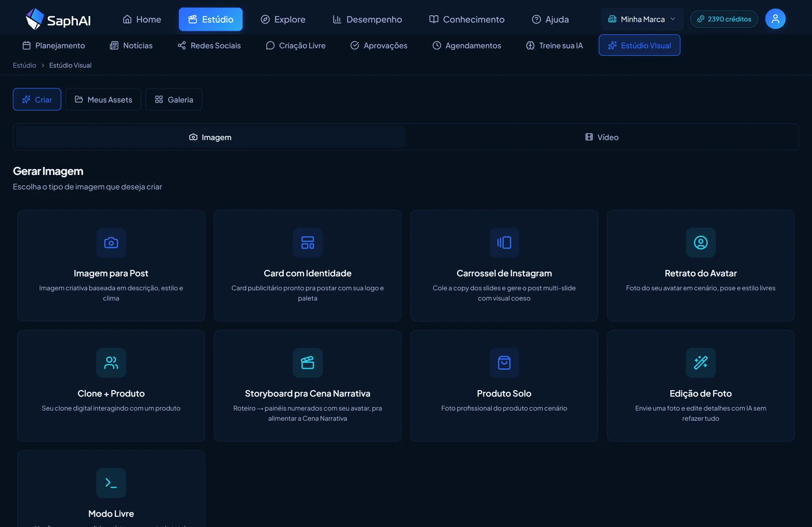Open the Planejamento sub-menu item
The height and width of the screenshot is (527, 812).
(x=54, y=46)
